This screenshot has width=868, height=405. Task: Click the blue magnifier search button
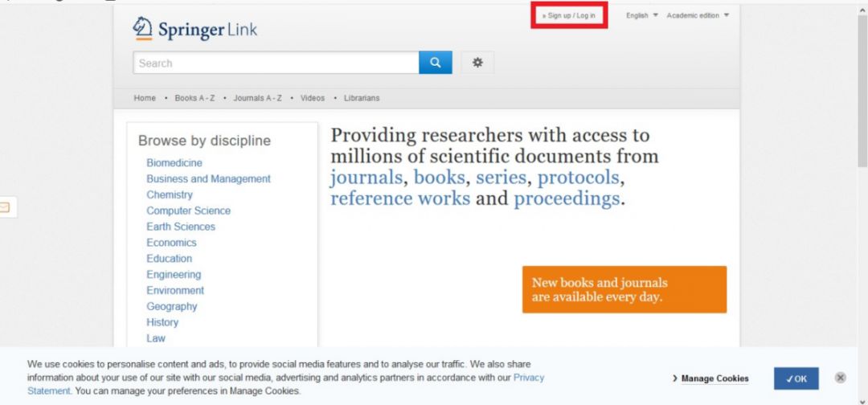coord(435,63)
